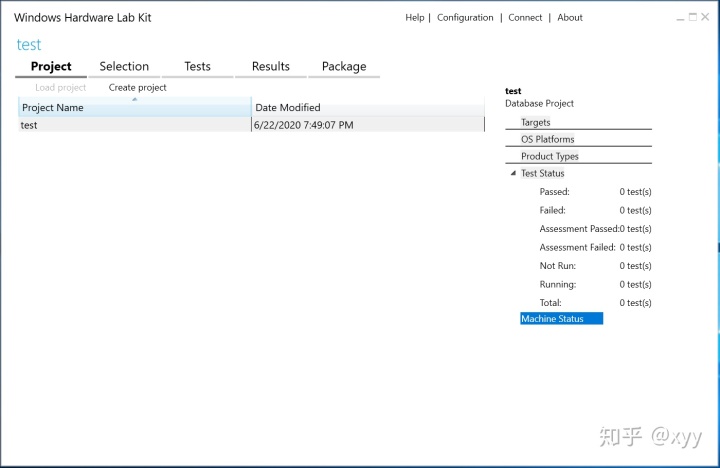This screenshot has height=468, width=720.
Task: Expand the Product Types section
Action: [550, 156]
